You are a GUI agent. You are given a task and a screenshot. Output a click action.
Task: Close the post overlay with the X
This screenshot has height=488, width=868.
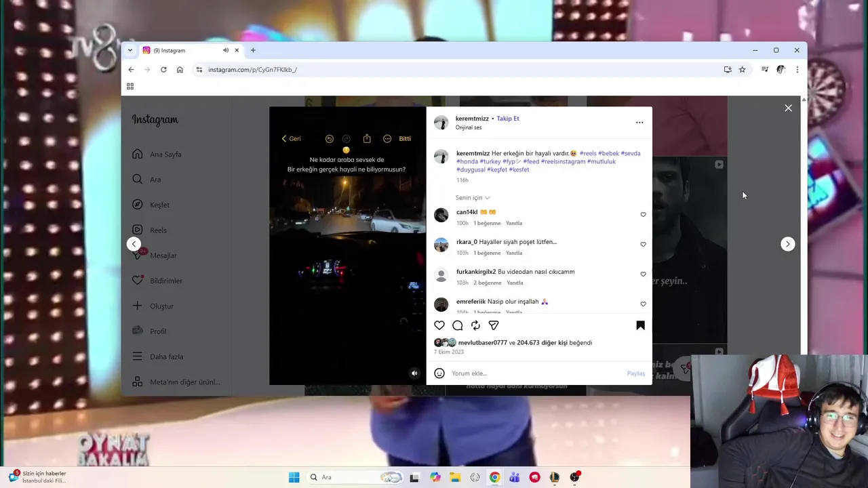click(788, 108)
